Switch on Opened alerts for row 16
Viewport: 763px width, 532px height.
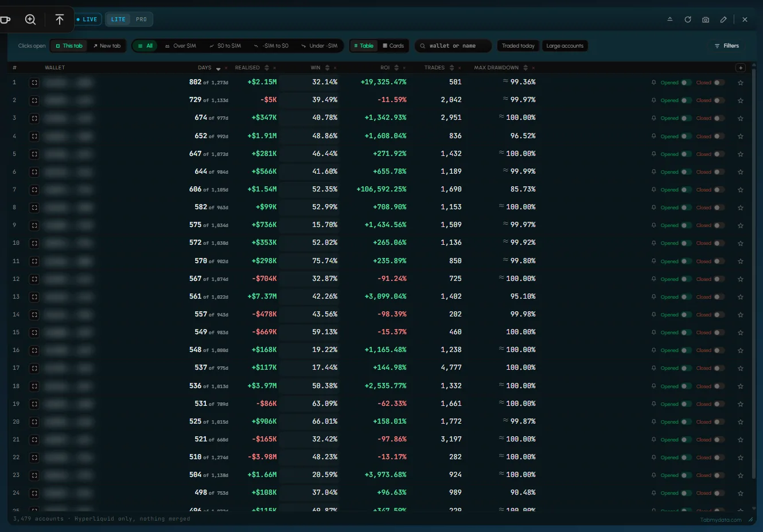(x=686, y=350)
